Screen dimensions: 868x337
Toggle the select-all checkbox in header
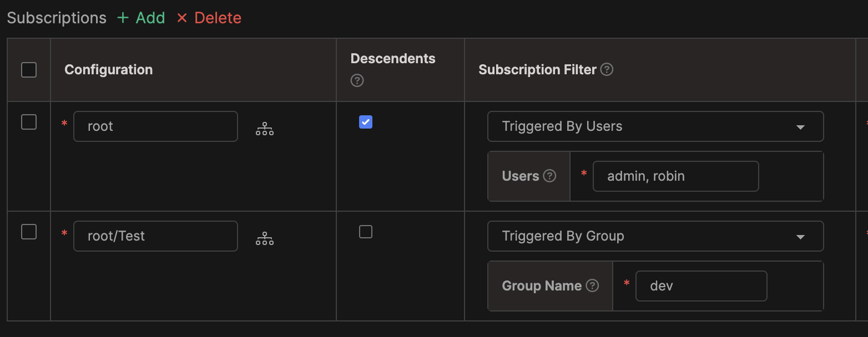pos(29,70)
